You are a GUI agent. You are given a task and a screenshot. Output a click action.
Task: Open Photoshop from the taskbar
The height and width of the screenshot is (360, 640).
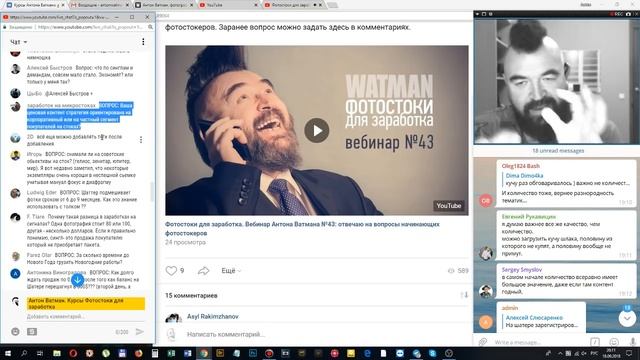(253, 353)
